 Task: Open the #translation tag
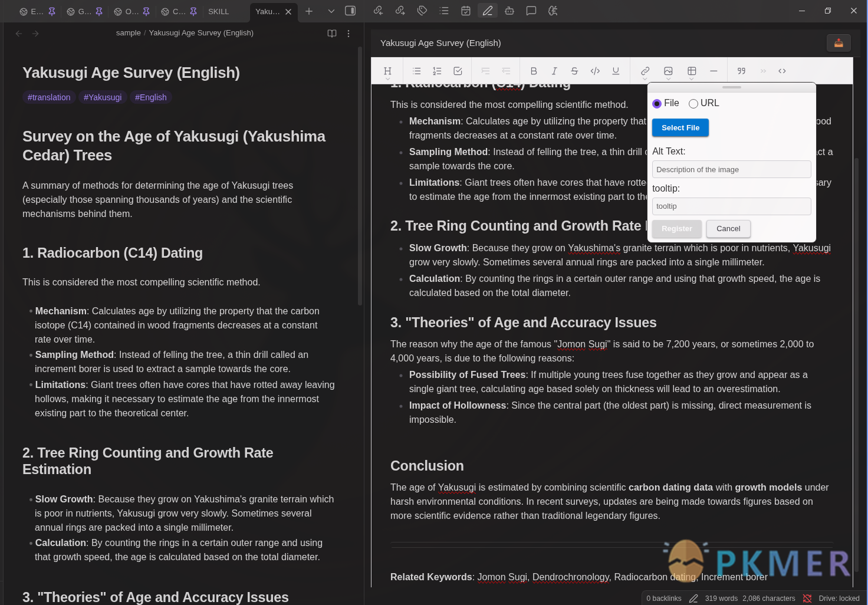(x=49, y=97)
